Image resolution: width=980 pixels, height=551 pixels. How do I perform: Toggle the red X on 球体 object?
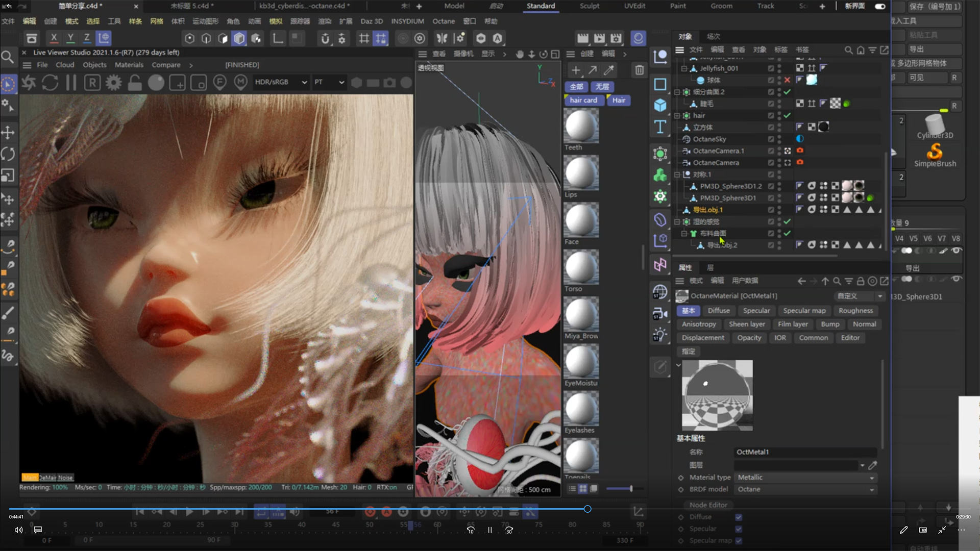[x=787, y=80]
